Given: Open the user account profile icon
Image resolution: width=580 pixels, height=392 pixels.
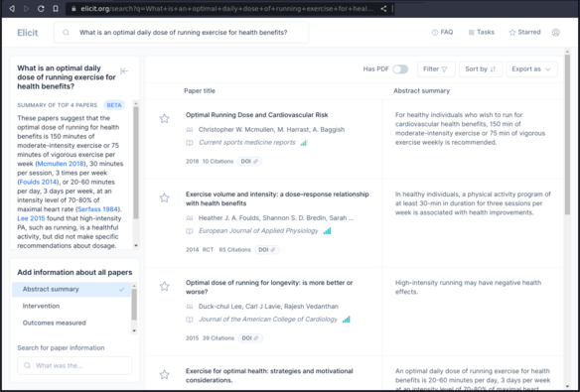Looking at the screenshot, I should tap(555, 33).
